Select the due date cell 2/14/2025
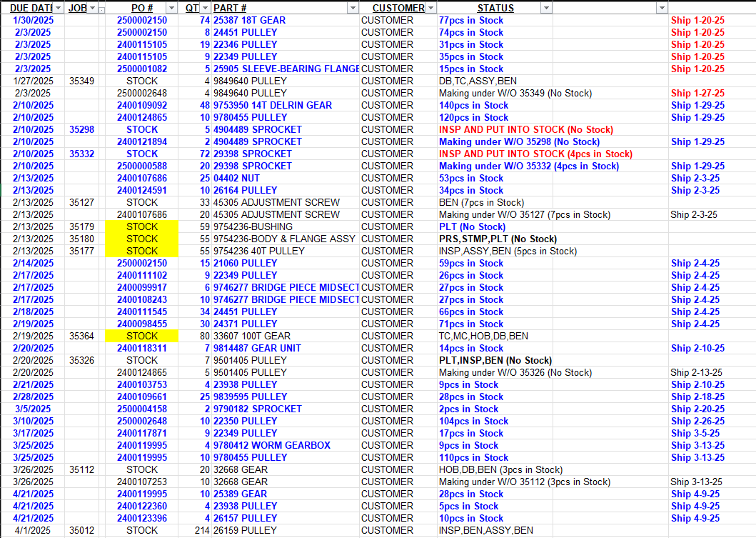 point(34,264)
